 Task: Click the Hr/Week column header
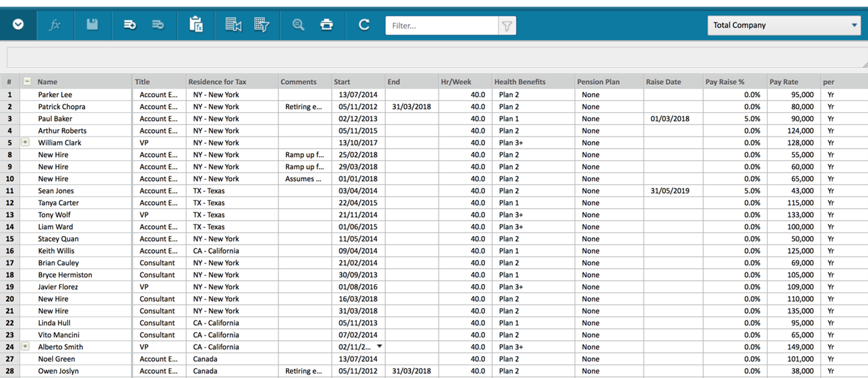click(x=456, y=82)
